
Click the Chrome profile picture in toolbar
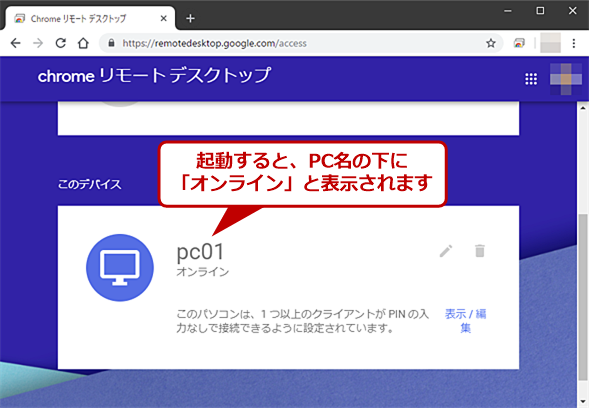click(550, 43)
